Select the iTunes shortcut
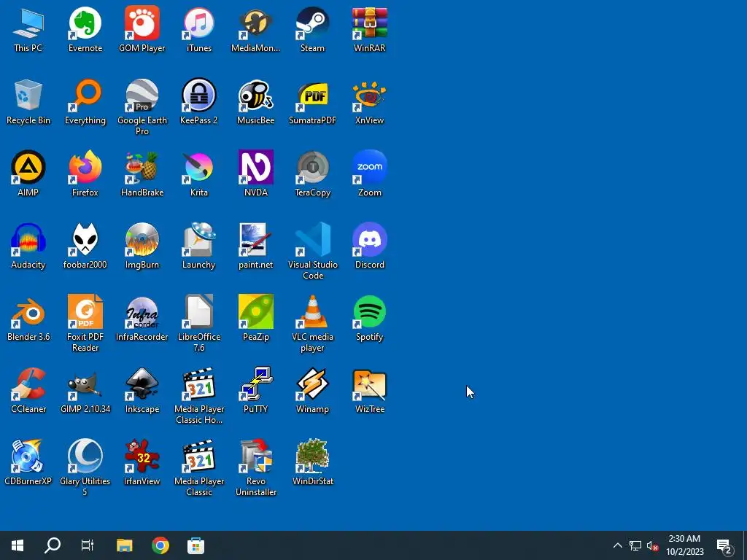 coord(198,23)
